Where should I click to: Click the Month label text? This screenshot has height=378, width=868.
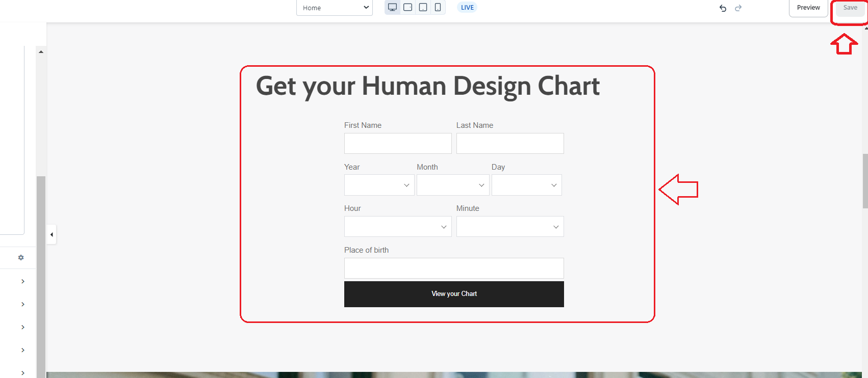pyautogui.click(x=427, y=167)
